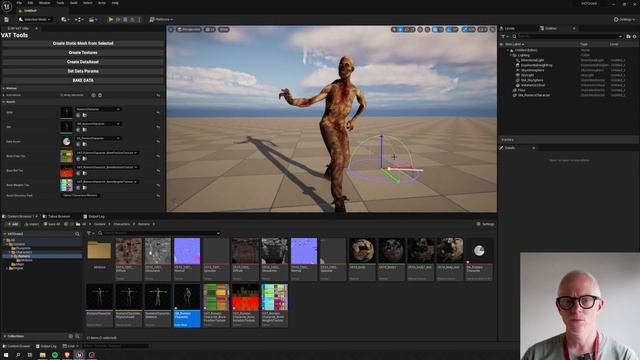The width and height of the screenshot is (640, 360).
Task: Click the Windows Start button
Action: 6,355
